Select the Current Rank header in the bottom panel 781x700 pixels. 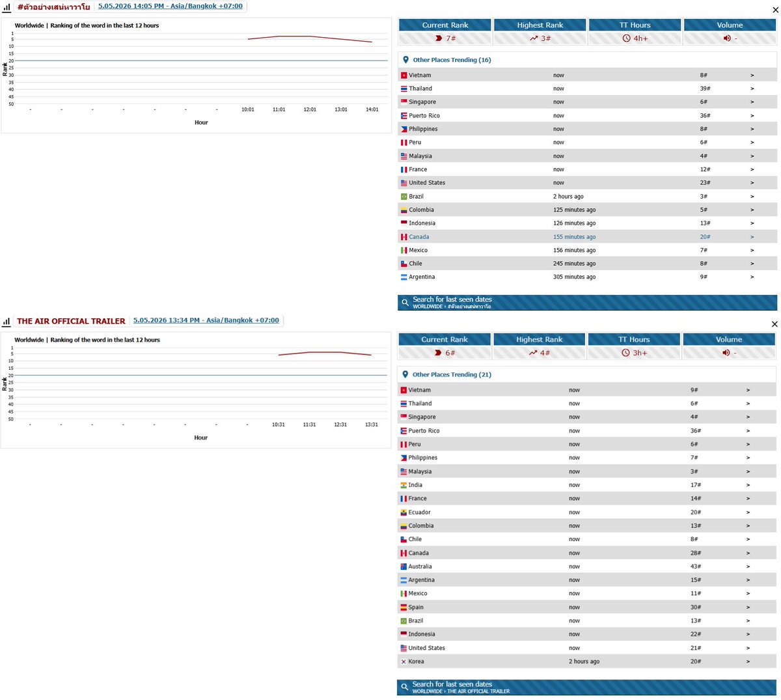pyautogui.click(x=445, y=339)
